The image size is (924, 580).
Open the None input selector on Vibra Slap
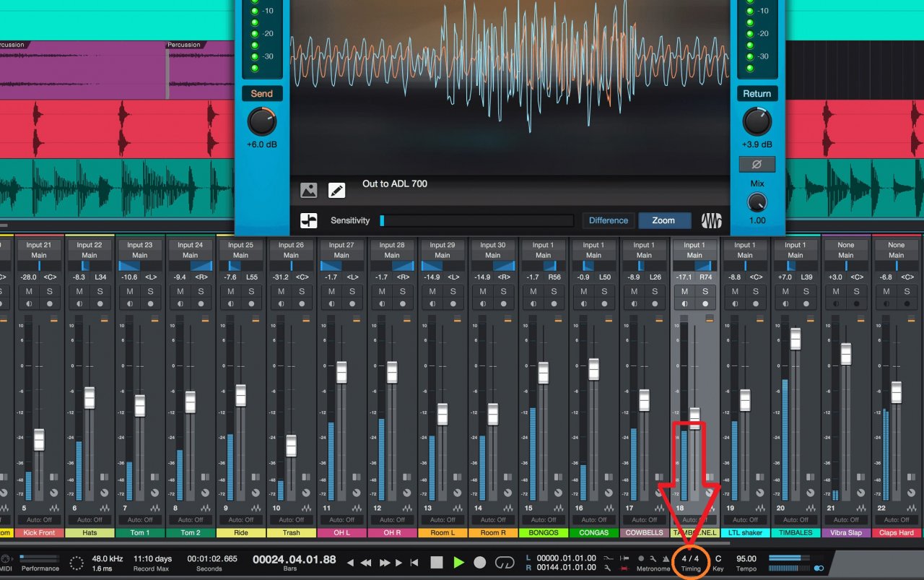pyautogui.click(x=846, y=245)
